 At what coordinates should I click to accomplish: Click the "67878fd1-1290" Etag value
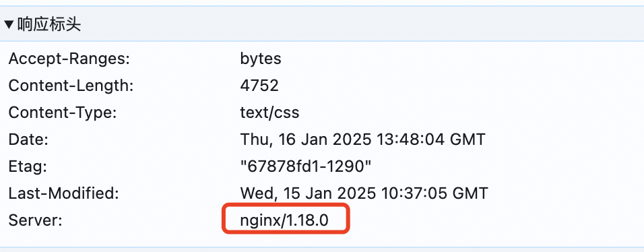coord(306,166)
